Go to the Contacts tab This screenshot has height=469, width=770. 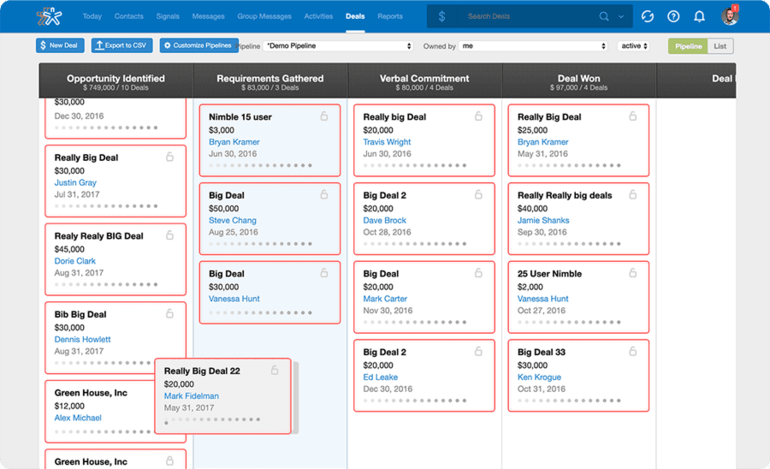pyautogui.click(x=129, y=16)
